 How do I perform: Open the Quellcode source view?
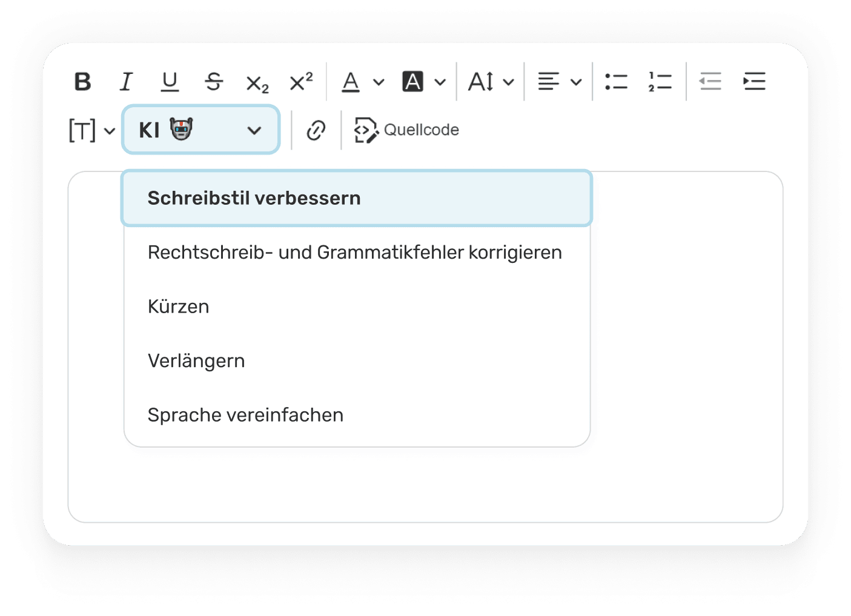tap(407, 130)
